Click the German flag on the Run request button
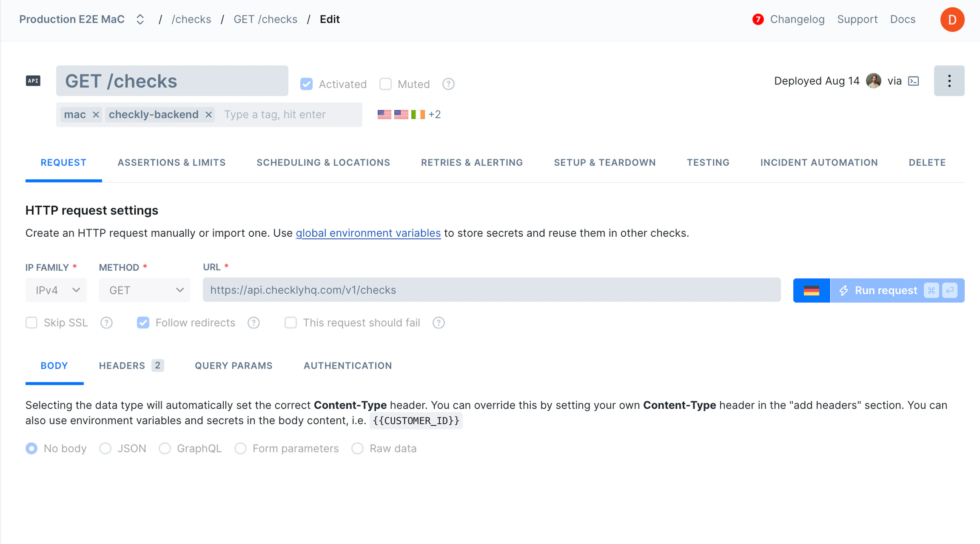The height and width of the screenshot is (544, 980). coord(812,290)
